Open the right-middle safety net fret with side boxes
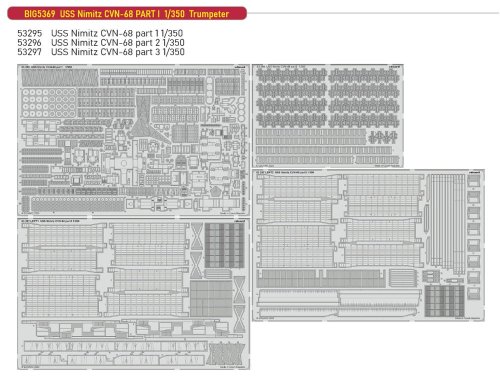 point(368,245)
